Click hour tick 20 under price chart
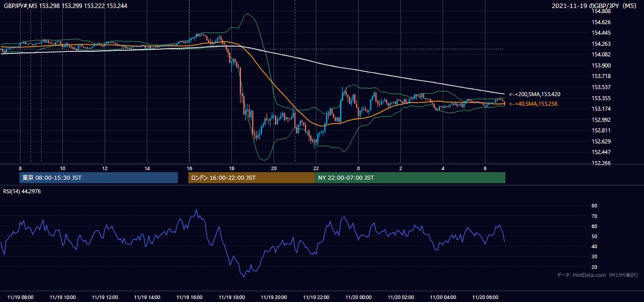 pyautogui.click(x=274, y=168)
